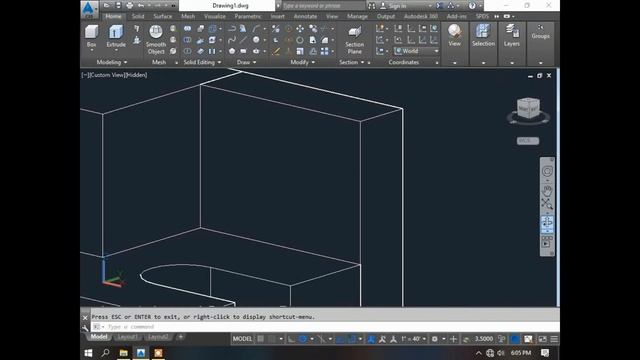Toggle the WCS label under ViewCube
Viewport: 640px width, 360px height.
point(528,141)
